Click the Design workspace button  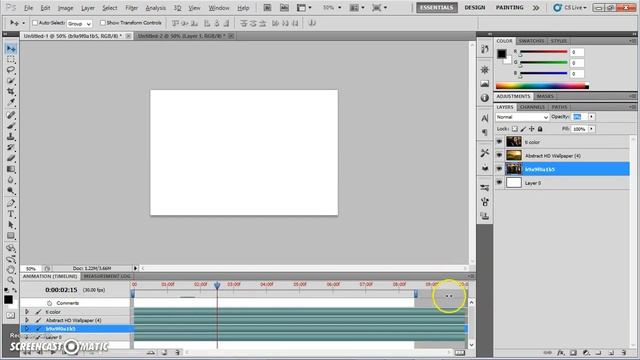click(475, 8)
